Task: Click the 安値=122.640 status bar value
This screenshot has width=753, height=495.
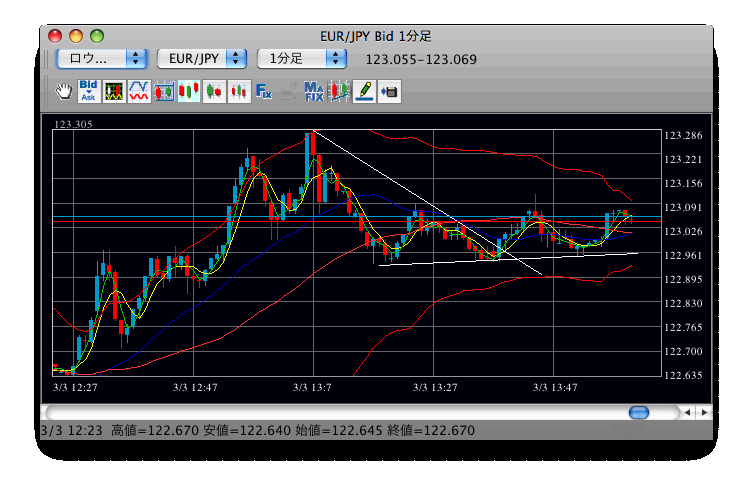Action: [247, 430]
